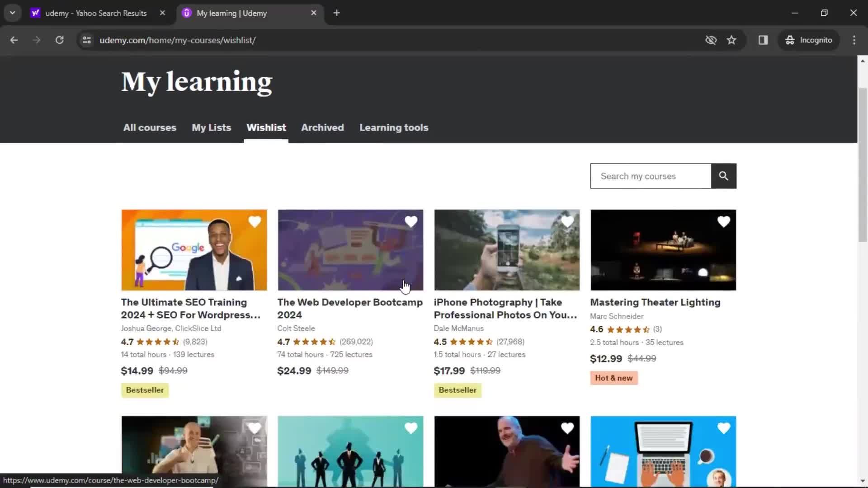Click the Search my courses field

pyautogui.click(x=651, y=176)
